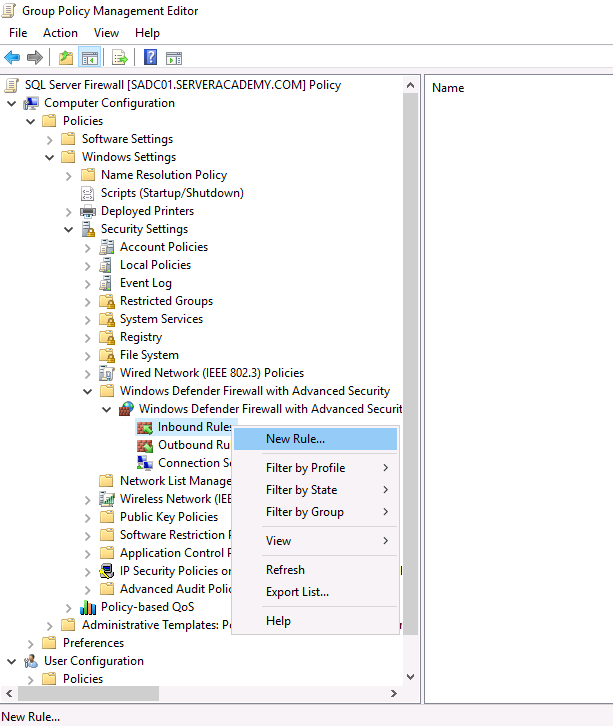Screen dimensions: 613x726
Task: Choose New Rule... from context menu
Action: [315, 439]
